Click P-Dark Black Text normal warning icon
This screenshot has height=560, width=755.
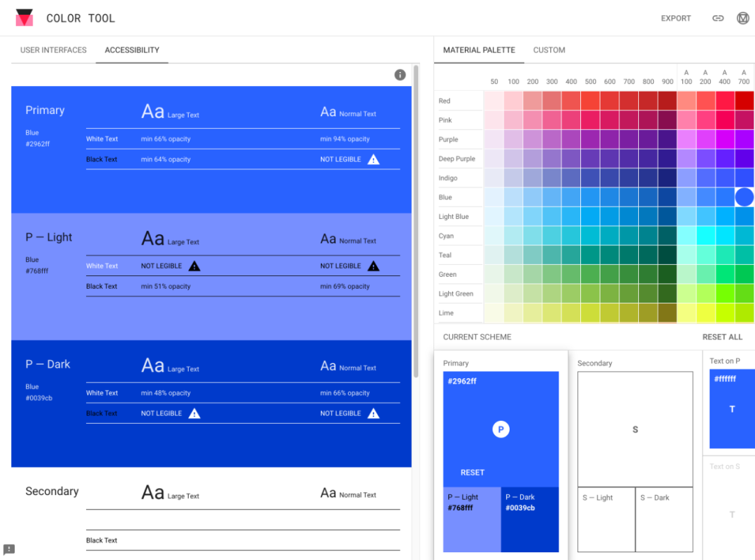[373, 413]
